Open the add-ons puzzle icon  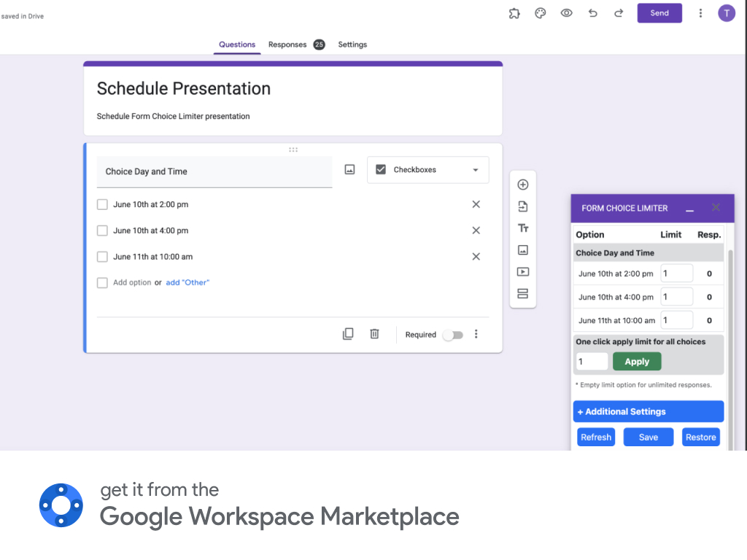click(x=514, y=13)
